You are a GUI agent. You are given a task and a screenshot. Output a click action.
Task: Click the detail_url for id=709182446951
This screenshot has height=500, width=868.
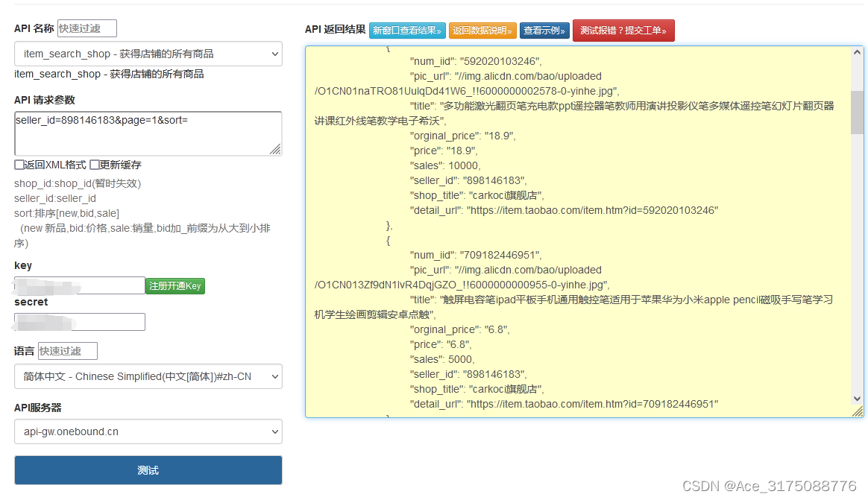pos(564,405)
